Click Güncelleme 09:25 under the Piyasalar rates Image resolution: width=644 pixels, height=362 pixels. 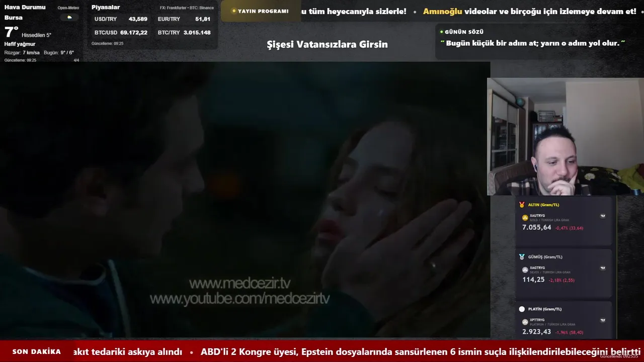click(107, 44)
